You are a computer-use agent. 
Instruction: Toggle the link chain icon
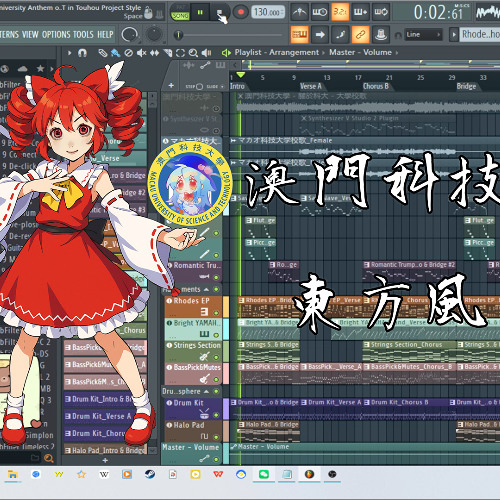tap(361, 34)
